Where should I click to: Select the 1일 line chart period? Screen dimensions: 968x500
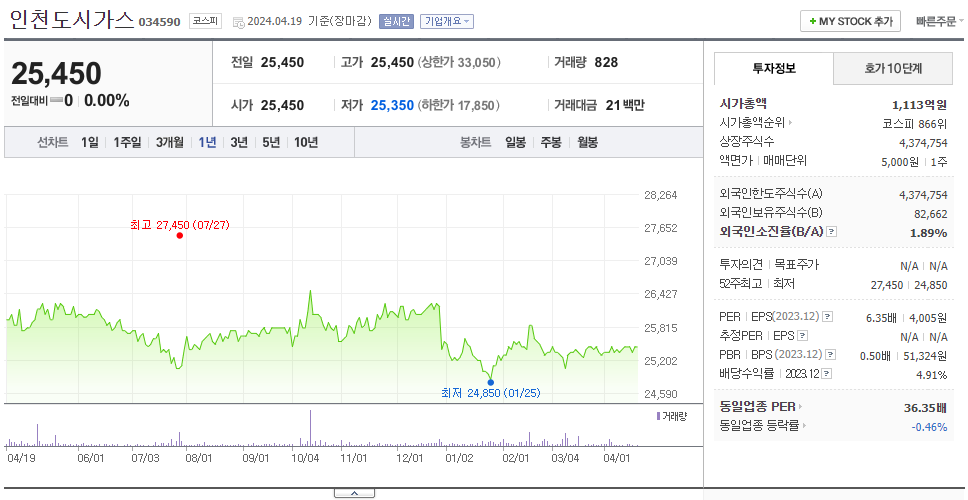click(90, 143)
